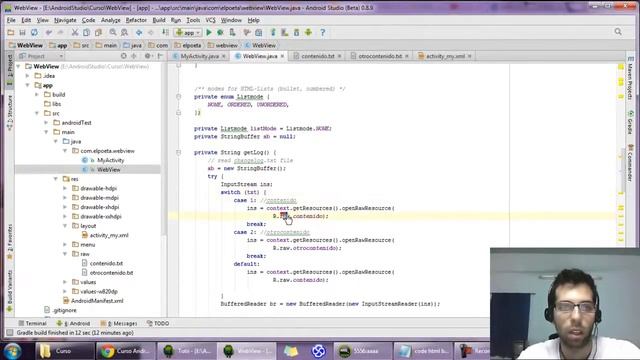Screen dimensions: 640x360
Task: Open the Navigate menu
Action: coord(65,20)
